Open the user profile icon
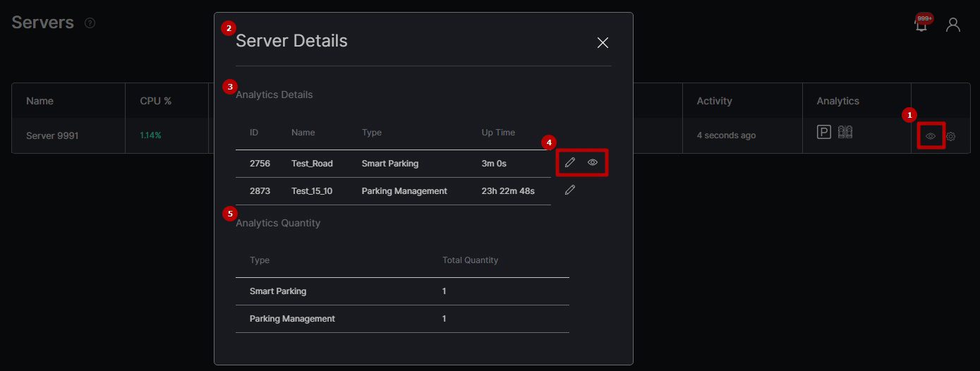 [x=953, y=25]
